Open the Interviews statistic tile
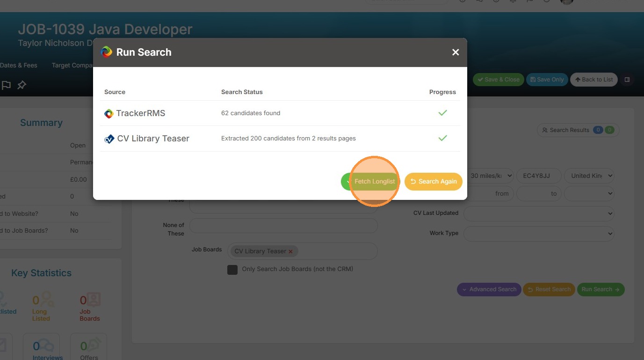 pyautogui.click(x=41, y=347)
